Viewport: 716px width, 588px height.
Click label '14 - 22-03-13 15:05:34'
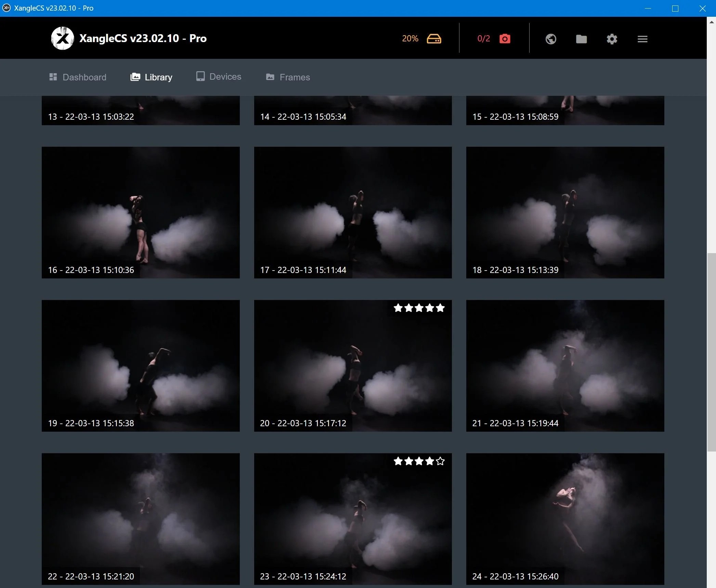coord(303,117)
